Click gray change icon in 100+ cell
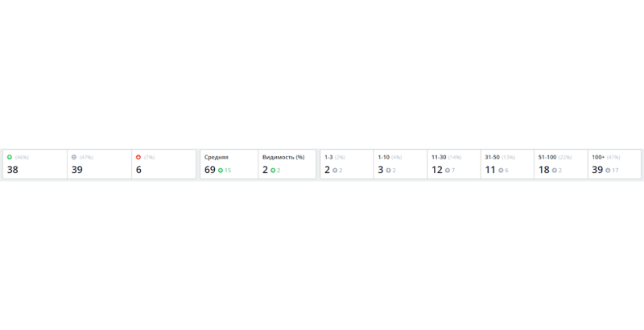This screenshot has height=330, width=644. (x=608, y=171)
